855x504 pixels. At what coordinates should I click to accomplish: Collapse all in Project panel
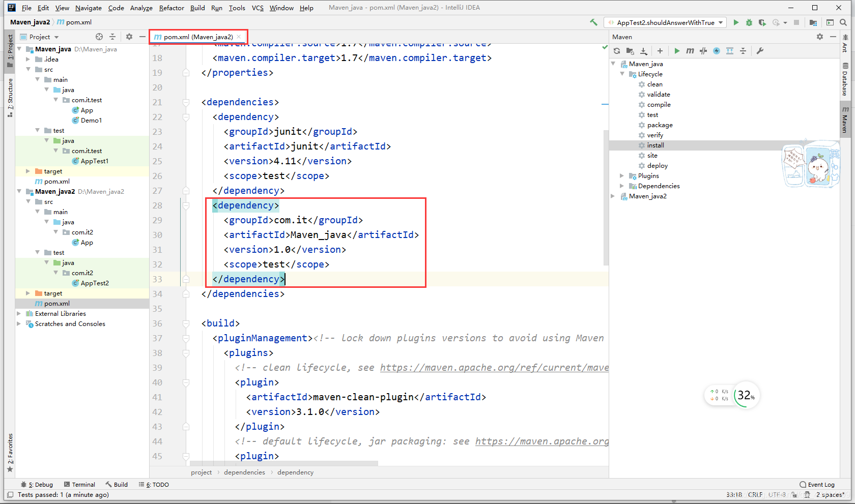[x=112, y=37]
